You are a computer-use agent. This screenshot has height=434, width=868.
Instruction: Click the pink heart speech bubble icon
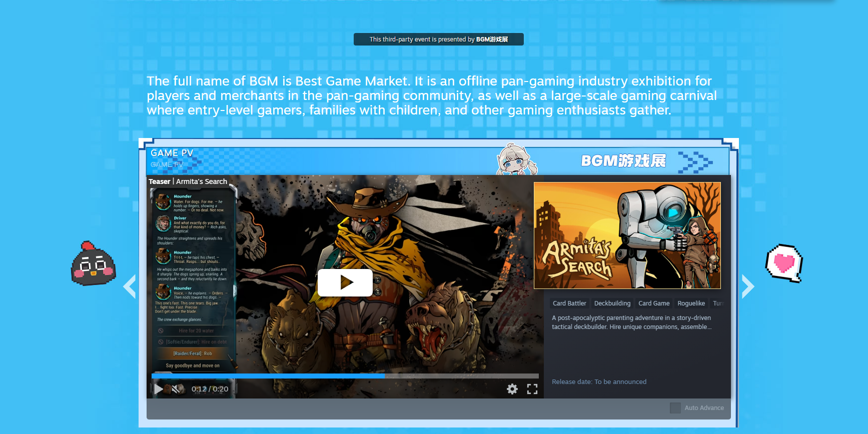pos(783,263)
